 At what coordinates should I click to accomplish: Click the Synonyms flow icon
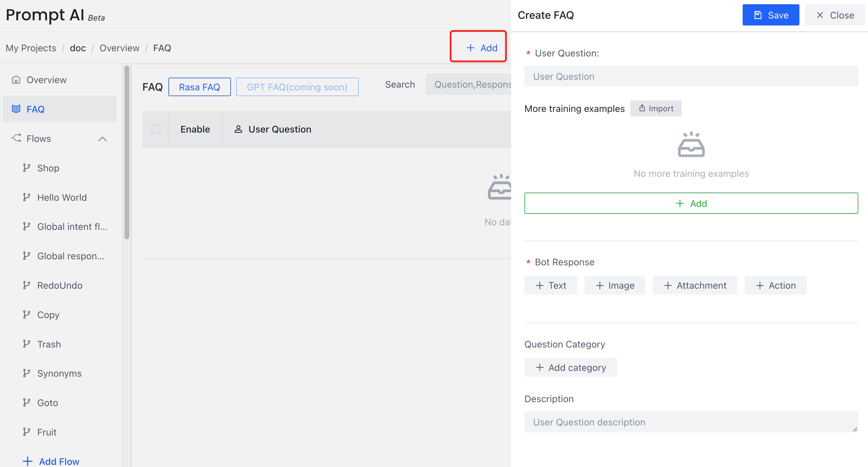tap(27, 373)
